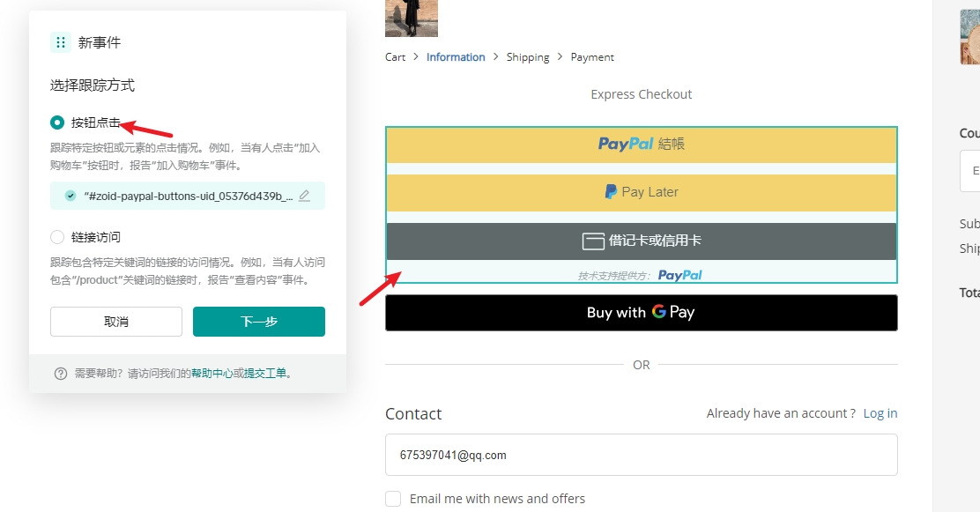Click the Buy with G Pay button

tap(642, 313)
